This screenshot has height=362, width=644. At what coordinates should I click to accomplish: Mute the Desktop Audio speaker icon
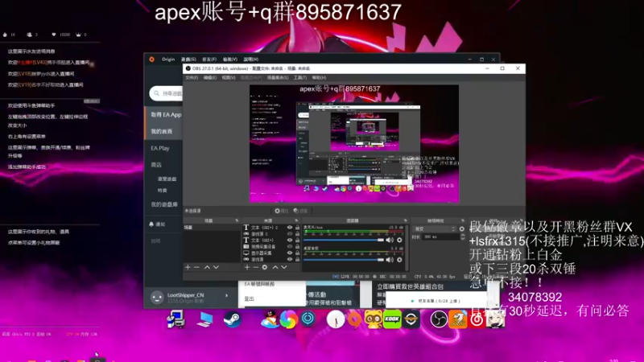pos(390,259)
